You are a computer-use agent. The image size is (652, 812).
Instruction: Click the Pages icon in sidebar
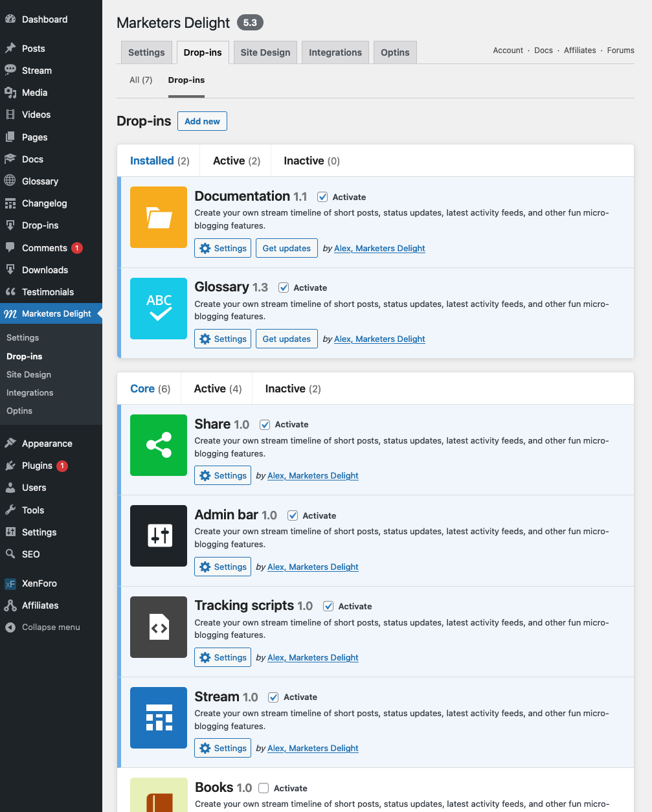click(x=10, y=137)
